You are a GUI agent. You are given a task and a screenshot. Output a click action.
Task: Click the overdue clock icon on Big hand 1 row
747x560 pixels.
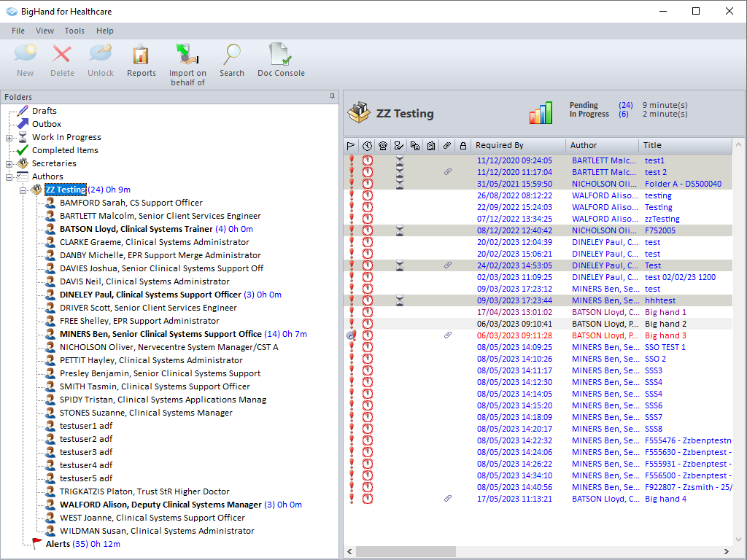pyautogui.click(x=368, y=312)
